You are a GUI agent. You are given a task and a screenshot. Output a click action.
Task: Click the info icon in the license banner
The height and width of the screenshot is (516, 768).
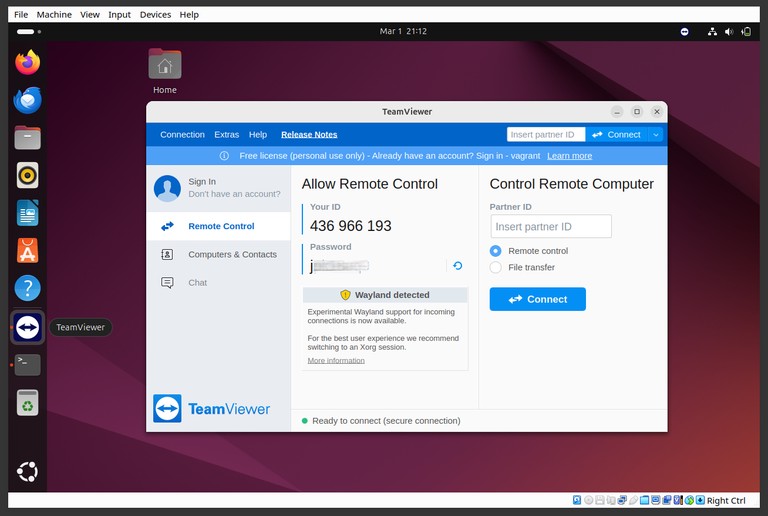[x=224, y=156]
